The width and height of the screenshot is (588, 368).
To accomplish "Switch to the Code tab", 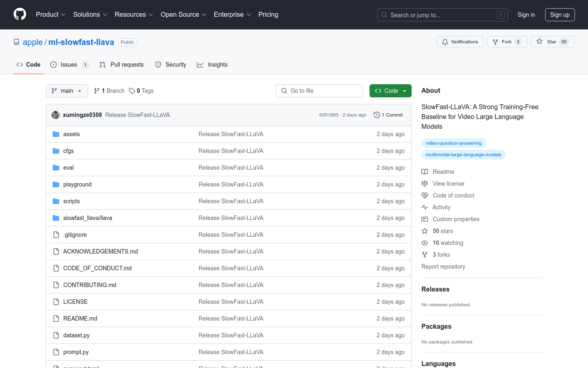I will [29, 65].
